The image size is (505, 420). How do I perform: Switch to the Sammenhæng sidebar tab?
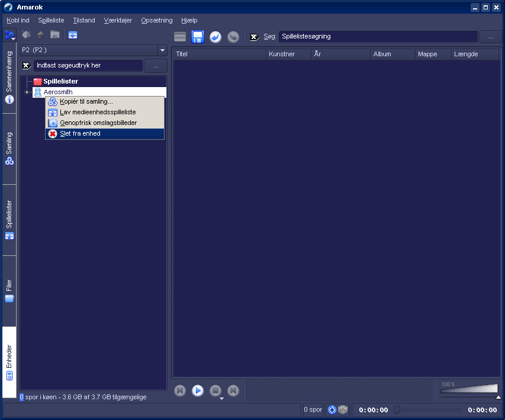(9, 78)
